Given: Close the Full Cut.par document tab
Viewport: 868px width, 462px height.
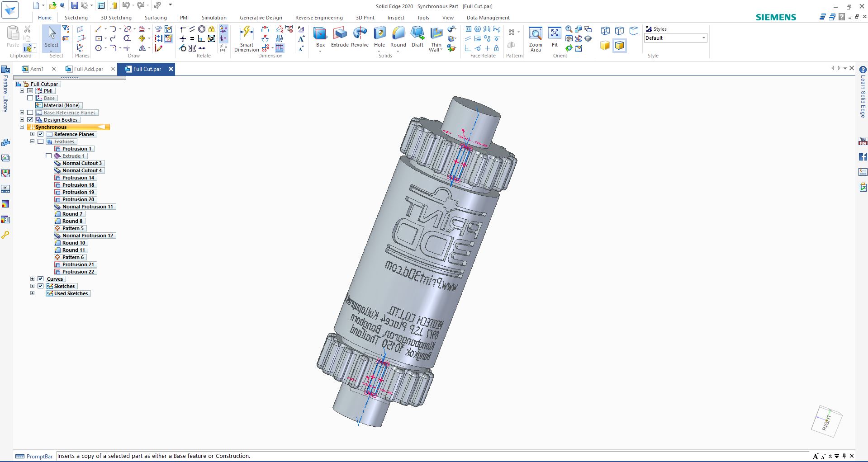Looking at the screenshot, I should coord(171,69).
